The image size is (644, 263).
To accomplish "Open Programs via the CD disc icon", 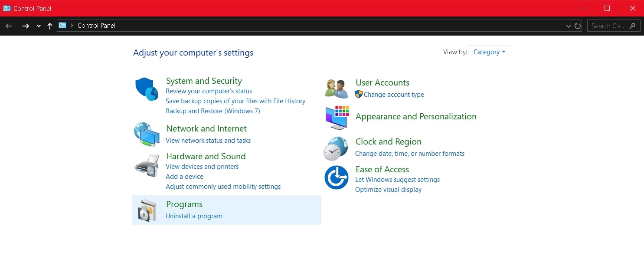I will coord(146,210).
